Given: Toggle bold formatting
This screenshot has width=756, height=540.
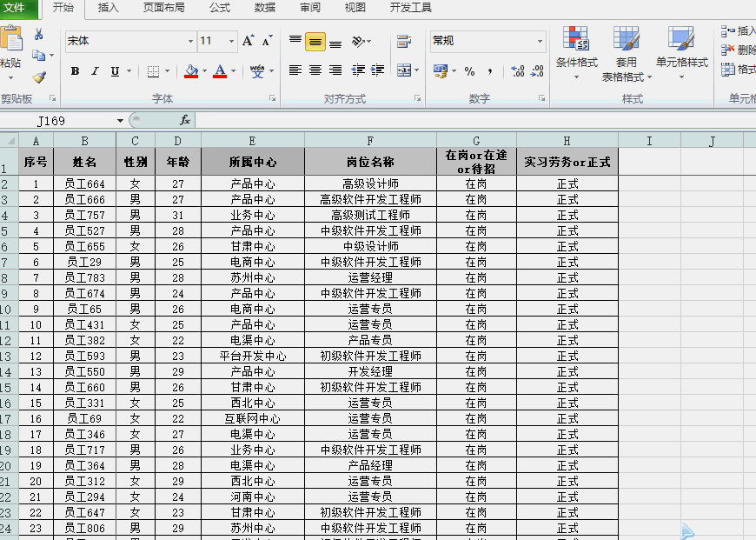Looking at the screenshot, I should 75,71.
